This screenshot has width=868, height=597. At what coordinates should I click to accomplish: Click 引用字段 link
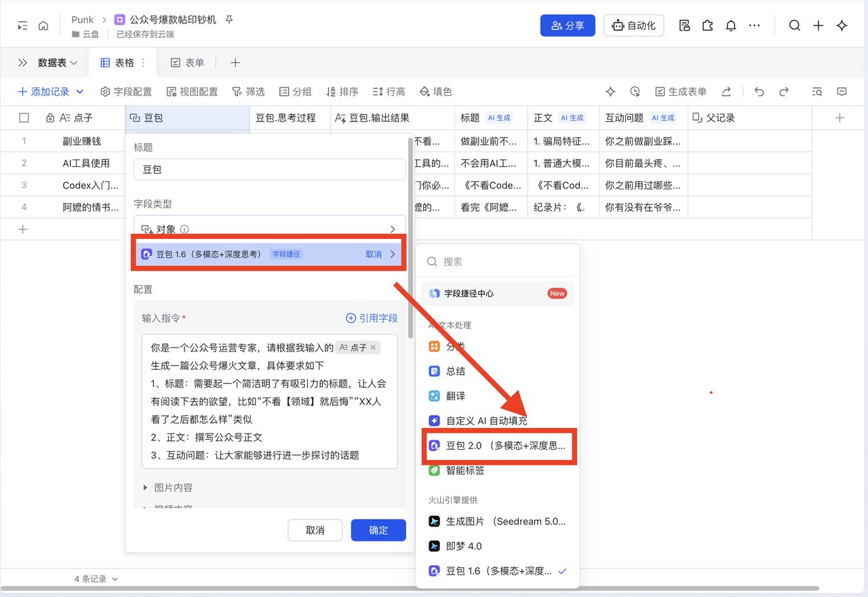(372, 318)
